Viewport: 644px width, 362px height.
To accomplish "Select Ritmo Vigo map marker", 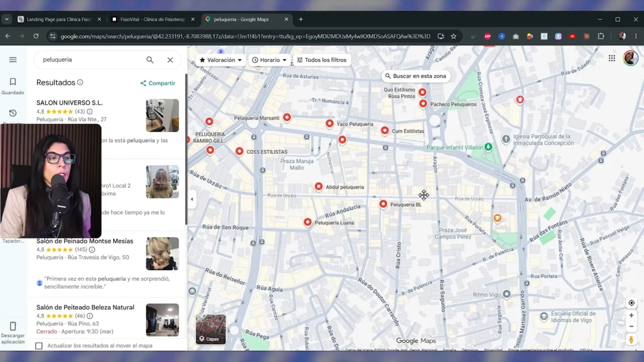I will 507,294.
